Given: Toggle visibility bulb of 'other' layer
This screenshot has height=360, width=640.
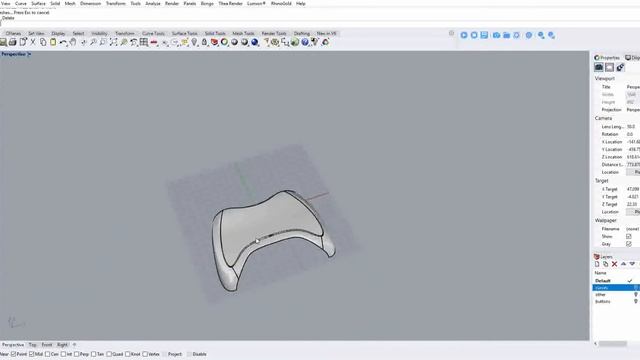Looking at the screenshot, I should [x=636, y=295].
